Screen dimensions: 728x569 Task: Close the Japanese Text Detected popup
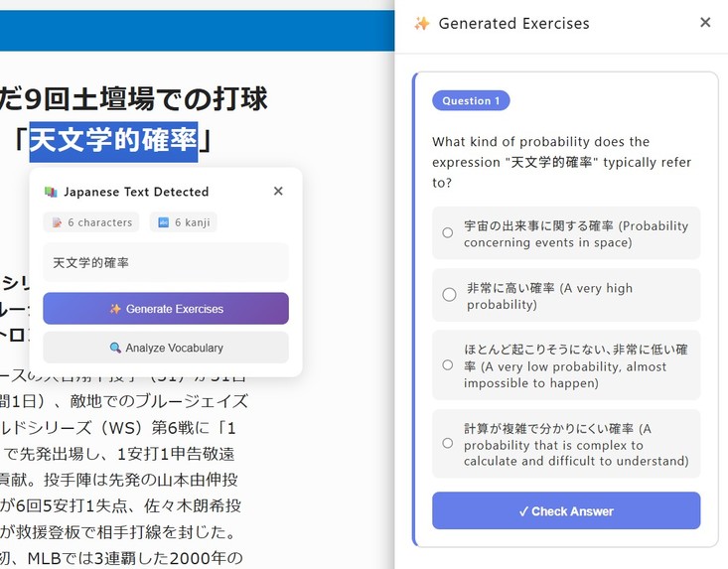point(278,191)
